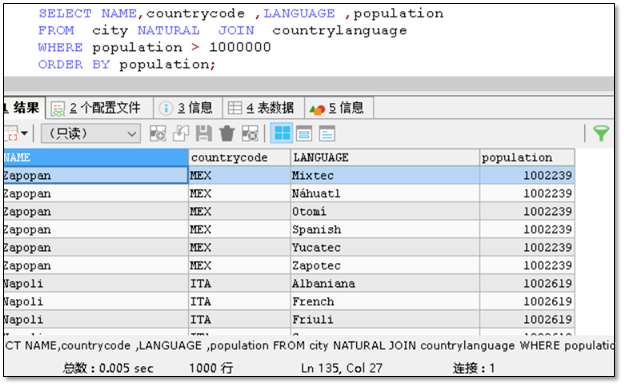
Task: Switch to form view mode
Action: 304,133
